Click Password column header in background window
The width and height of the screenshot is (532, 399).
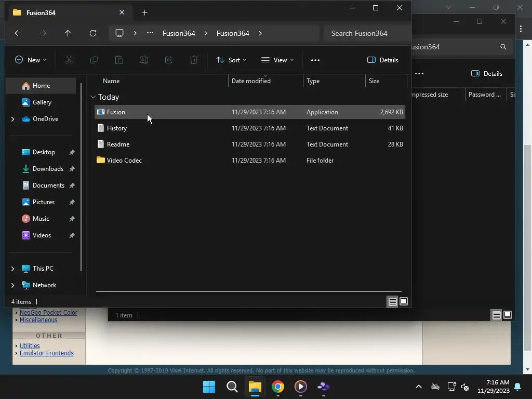point(485,95)
